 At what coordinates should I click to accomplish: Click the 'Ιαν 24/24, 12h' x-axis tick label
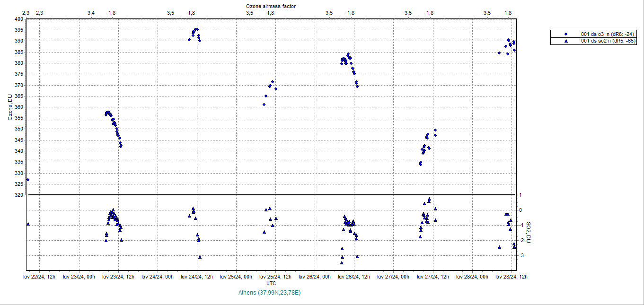[193, 277]
